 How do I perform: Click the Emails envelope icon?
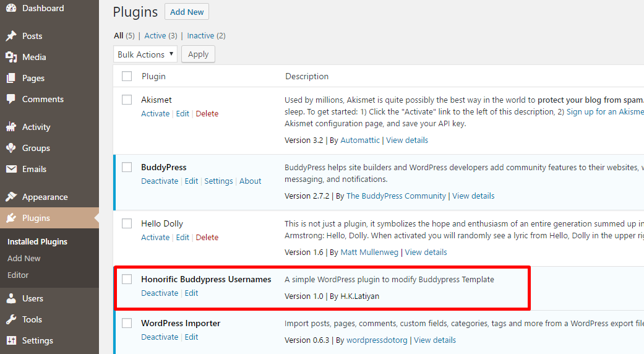(11, 169)
